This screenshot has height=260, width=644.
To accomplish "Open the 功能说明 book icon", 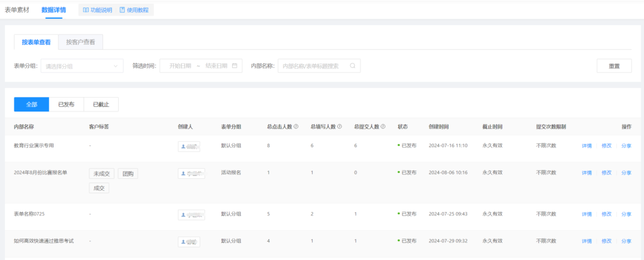I will (x=86, y=10).
